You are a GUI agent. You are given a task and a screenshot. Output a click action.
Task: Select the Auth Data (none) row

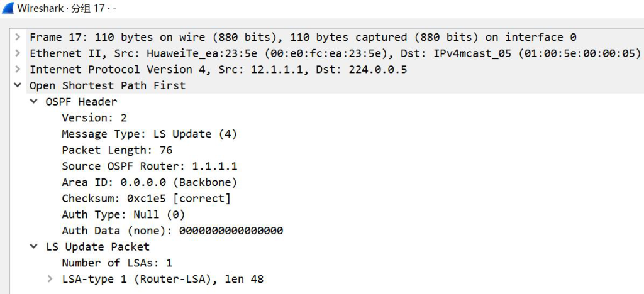(x=172, y=231)
